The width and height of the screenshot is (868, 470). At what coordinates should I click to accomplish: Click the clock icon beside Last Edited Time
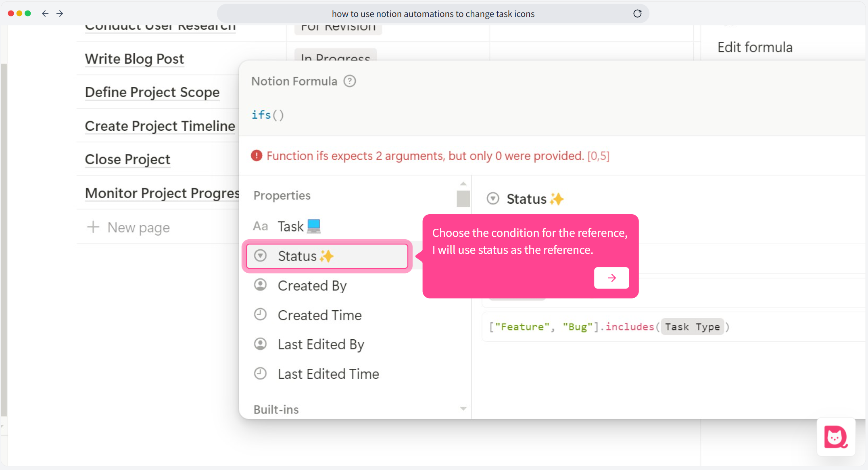point(260,373)
